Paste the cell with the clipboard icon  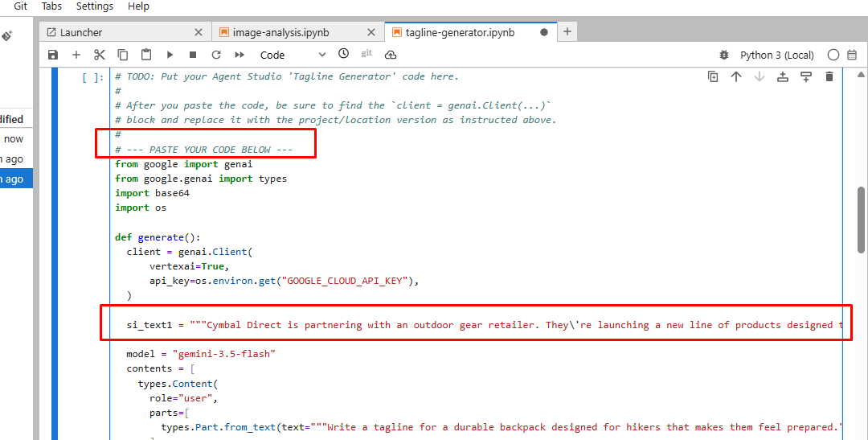click(x=146, y=55)
